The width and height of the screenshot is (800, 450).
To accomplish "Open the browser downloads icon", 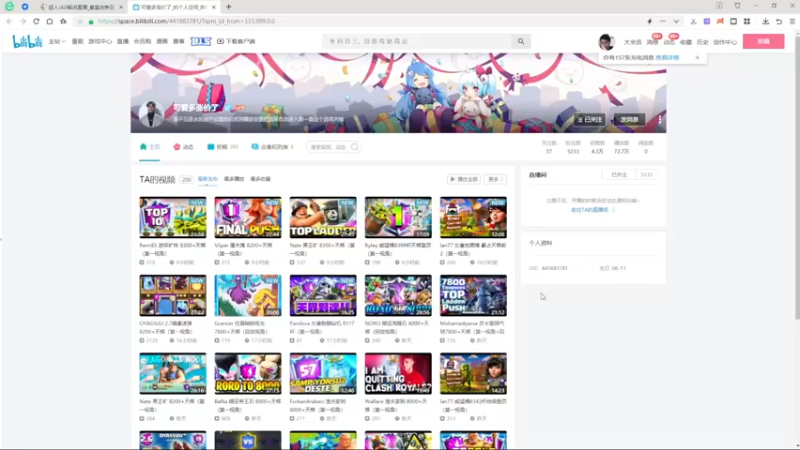I will pos(765,21).
